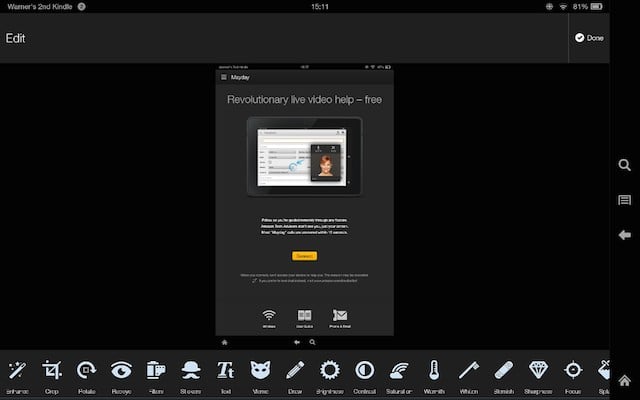
Task: Select the Text tool
Action: tap(225, 377)
